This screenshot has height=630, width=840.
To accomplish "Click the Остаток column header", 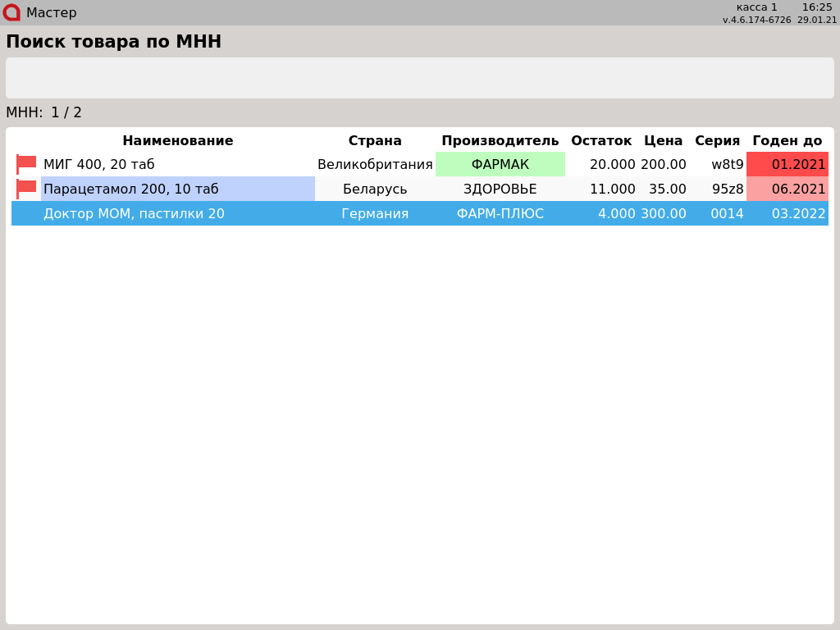I will pyautogui.click(x=601, y=140).
